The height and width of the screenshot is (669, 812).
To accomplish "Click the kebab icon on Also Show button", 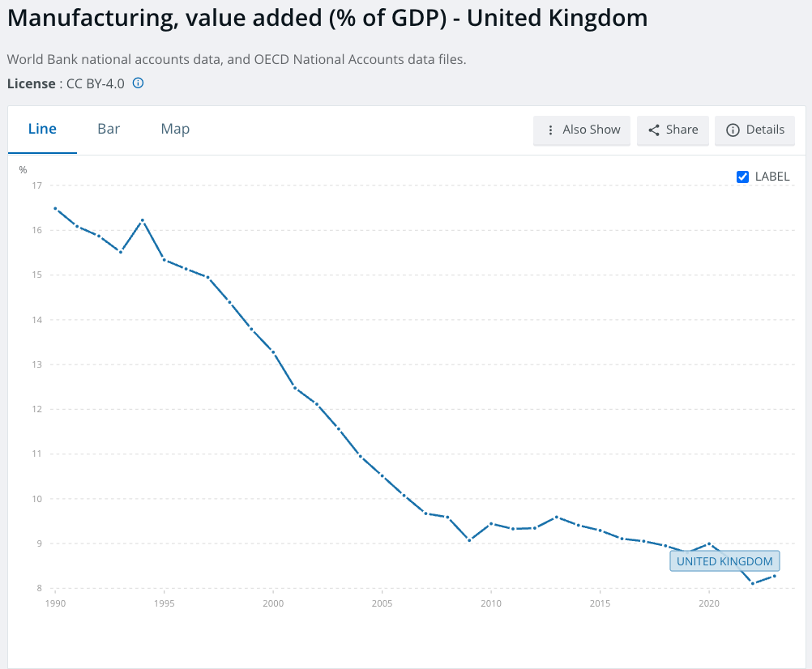I will (551, 130).
